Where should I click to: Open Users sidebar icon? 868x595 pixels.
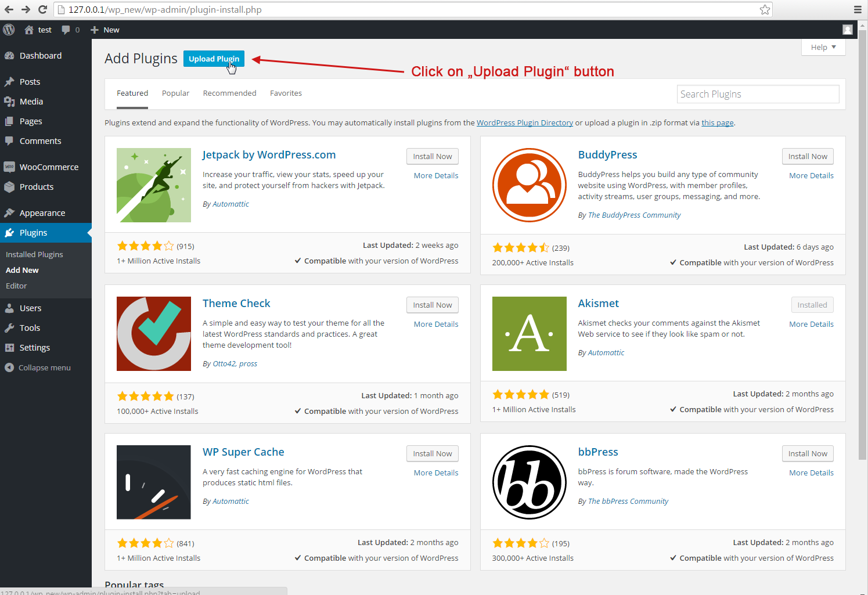[9, 308]
